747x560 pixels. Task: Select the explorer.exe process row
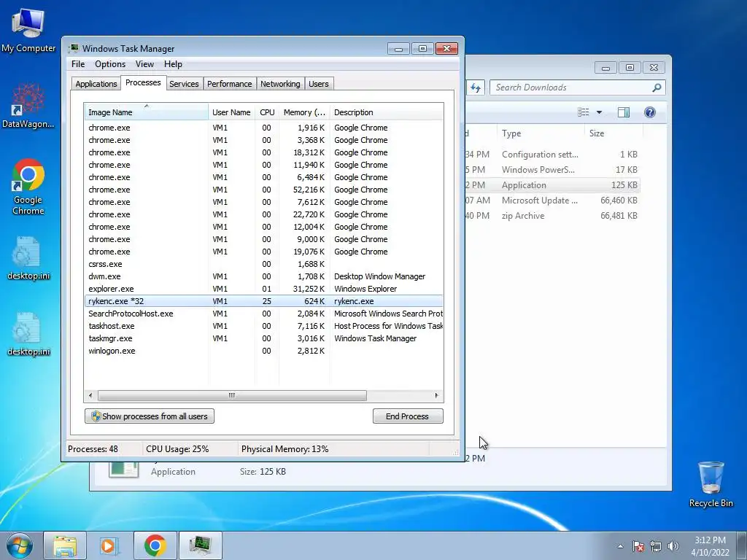click(263, 289)
